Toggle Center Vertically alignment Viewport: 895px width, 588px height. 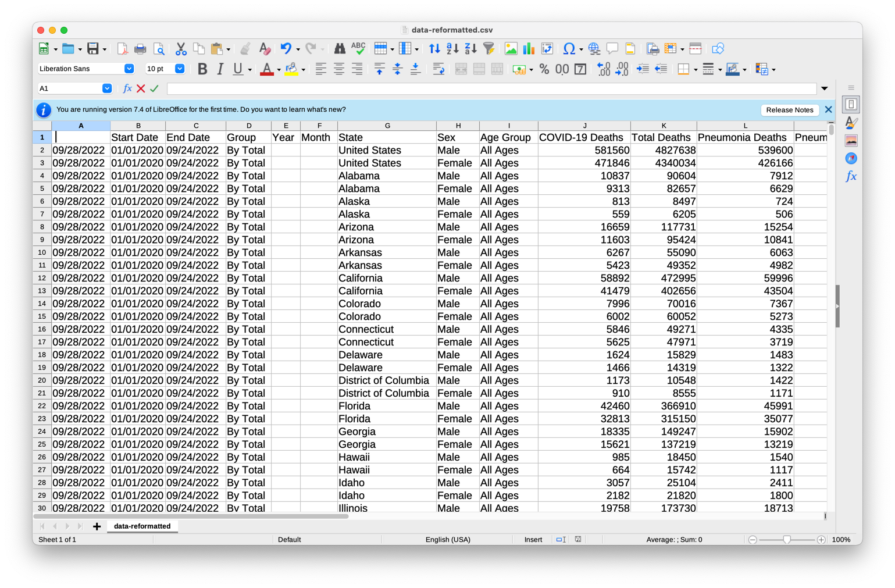397,69
